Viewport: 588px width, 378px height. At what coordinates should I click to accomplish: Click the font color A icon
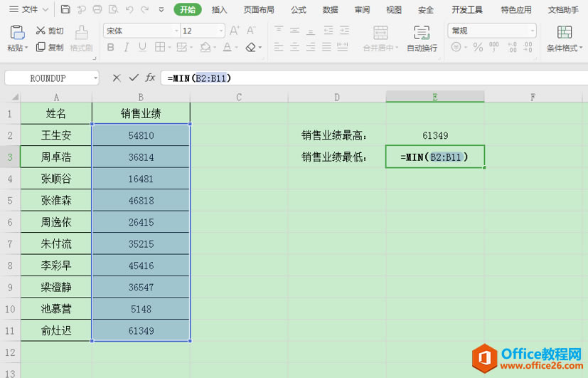[228, 47]
